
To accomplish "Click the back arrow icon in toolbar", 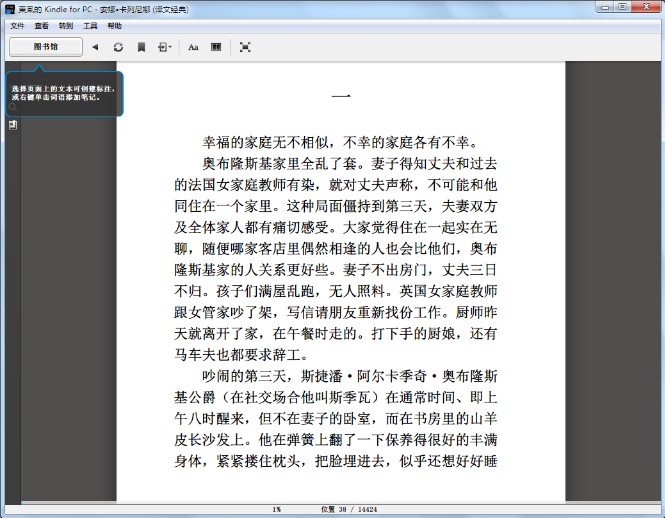I will tap(95, 47).
